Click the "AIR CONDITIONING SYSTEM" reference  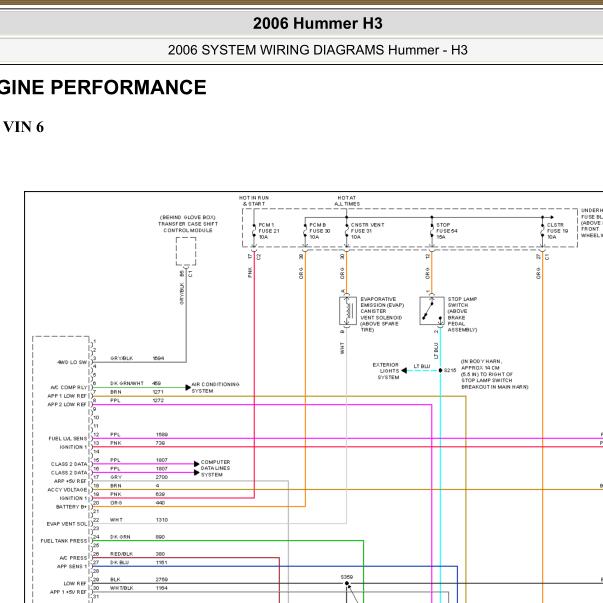[215, 387]
